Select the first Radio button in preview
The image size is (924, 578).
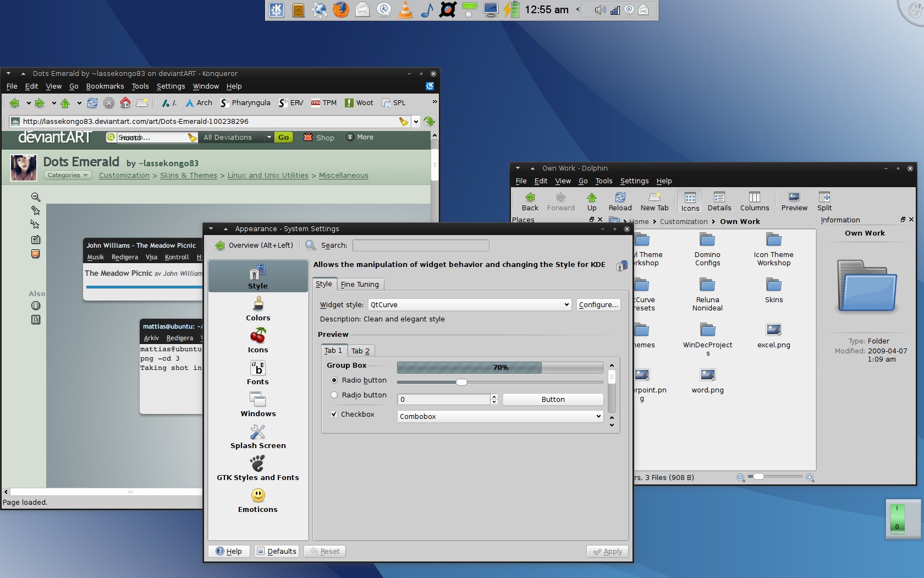334,380
